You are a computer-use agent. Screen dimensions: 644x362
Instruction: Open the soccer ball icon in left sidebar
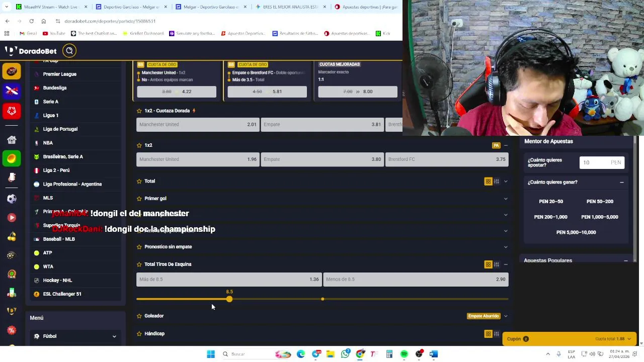12,198
